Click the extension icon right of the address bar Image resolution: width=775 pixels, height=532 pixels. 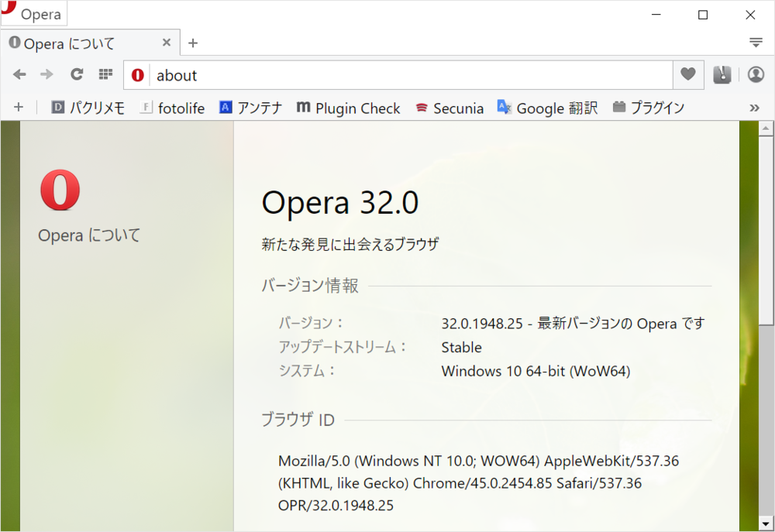pyautogui.click(x=722, y=74)
